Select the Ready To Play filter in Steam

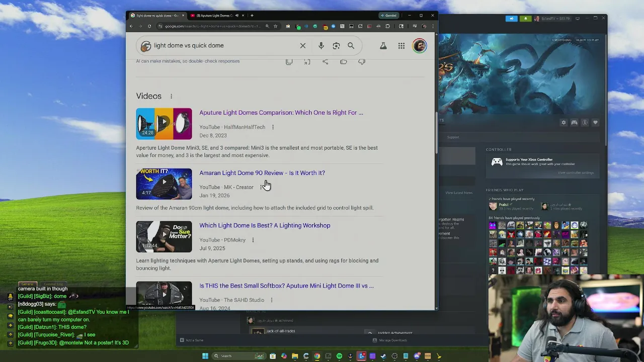588,40
